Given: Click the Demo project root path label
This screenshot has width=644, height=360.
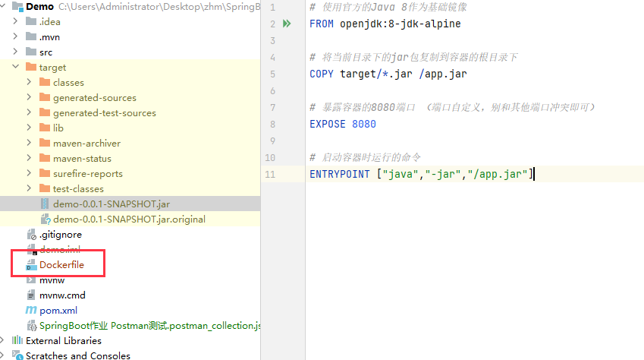Looking at the screenshot, I should [159, 7].
